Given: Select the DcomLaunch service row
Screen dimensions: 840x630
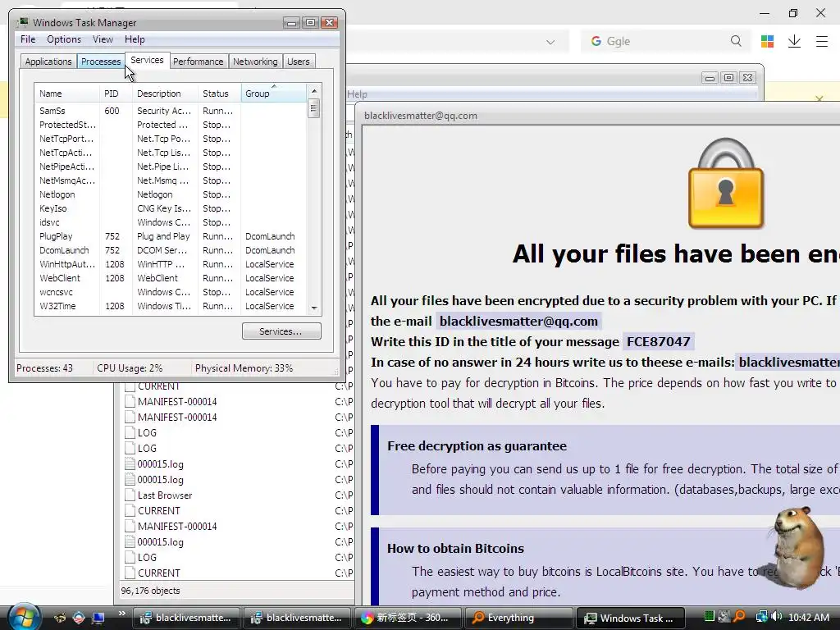Looking at the screenshot, I should point(171,249).
